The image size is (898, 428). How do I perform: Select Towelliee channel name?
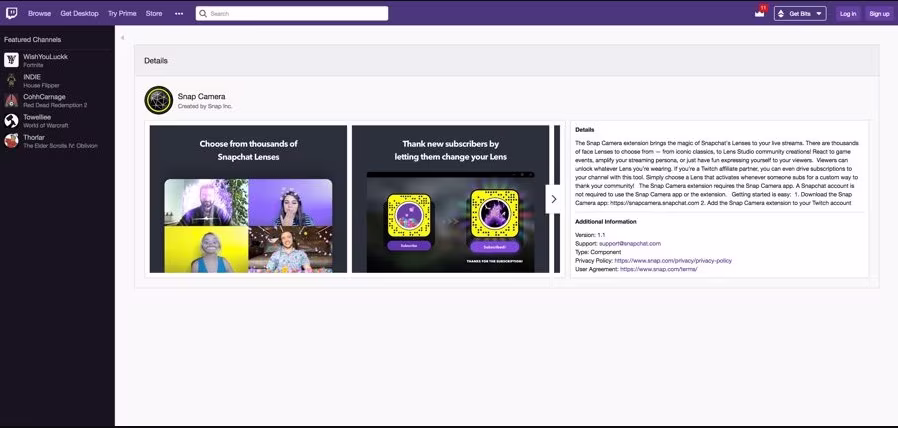coord(37,117)
